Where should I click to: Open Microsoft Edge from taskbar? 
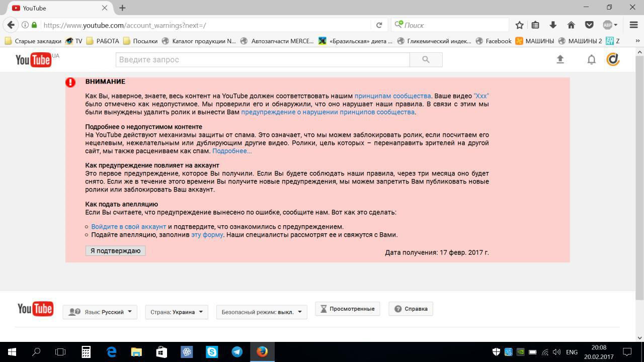(x=111, y=352)
